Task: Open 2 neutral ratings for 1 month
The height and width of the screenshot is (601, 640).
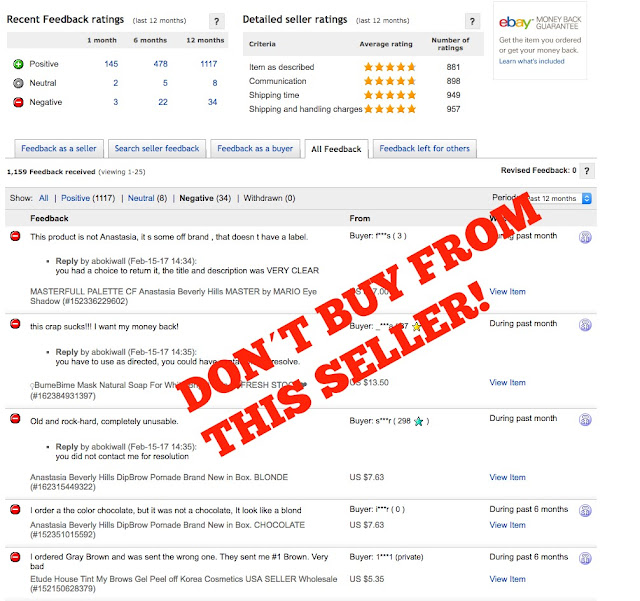Action: (116, 83)
